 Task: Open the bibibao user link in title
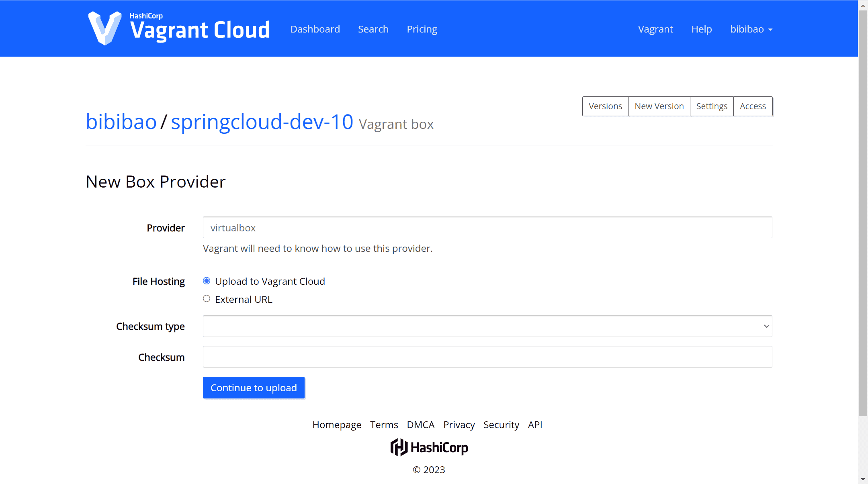[x=121, y=121]
